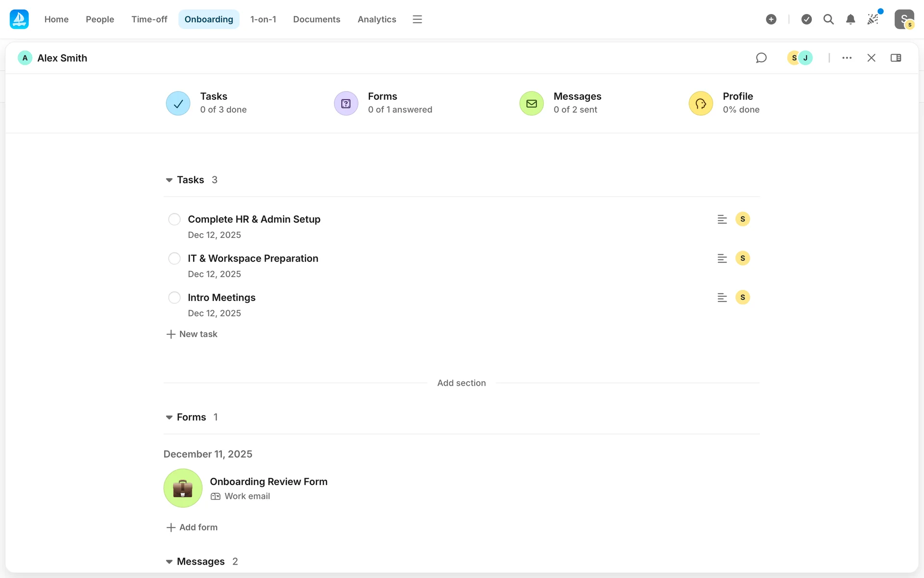Open the comment bubble icon
Viewport: 924px width, 578px height.
[x=761, y=58]
